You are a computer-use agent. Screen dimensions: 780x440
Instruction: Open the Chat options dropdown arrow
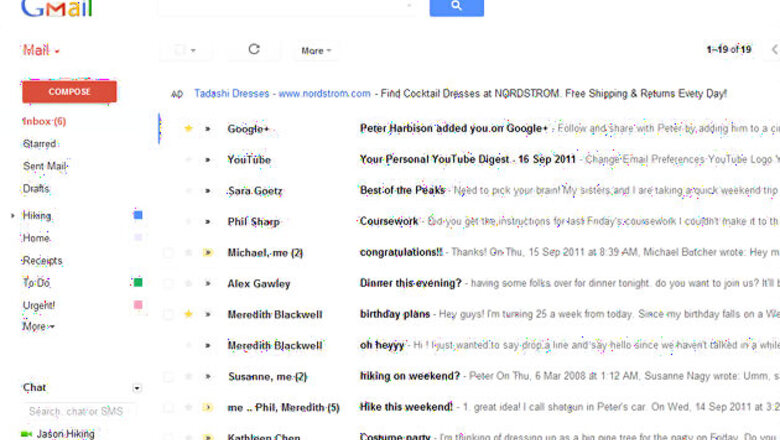(137, 388)
